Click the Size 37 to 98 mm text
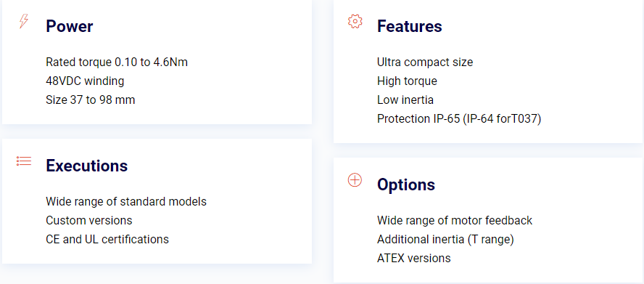Image resolution: width=644 pixels, height=284 pixels. point(91,100)
